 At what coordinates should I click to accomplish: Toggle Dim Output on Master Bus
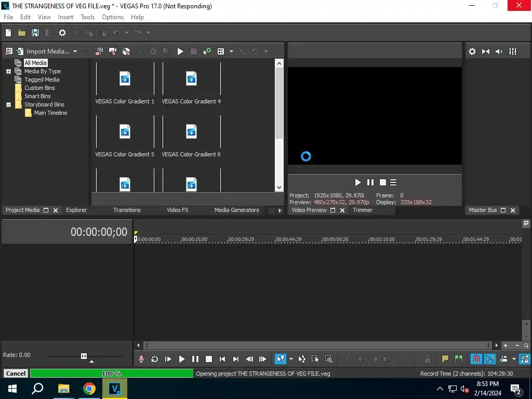point(499,51)
